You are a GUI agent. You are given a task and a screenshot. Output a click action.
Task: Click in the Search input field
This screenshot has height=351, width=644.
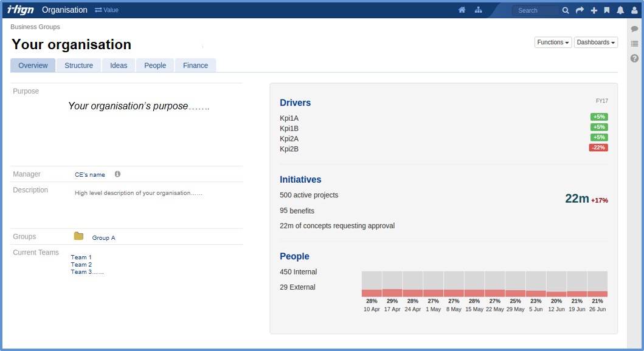(535, 10)
